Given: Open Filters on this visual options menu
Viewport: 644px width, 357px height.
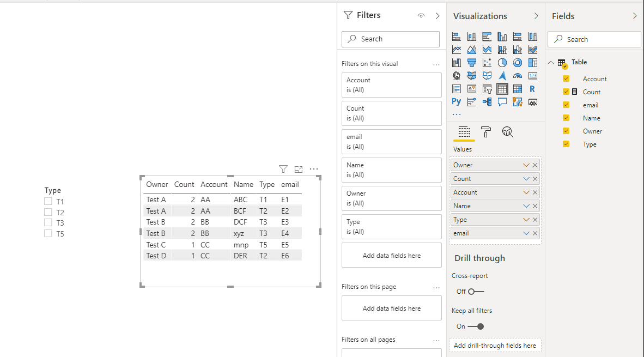Looking at the screenshot, I should (436, 64).
